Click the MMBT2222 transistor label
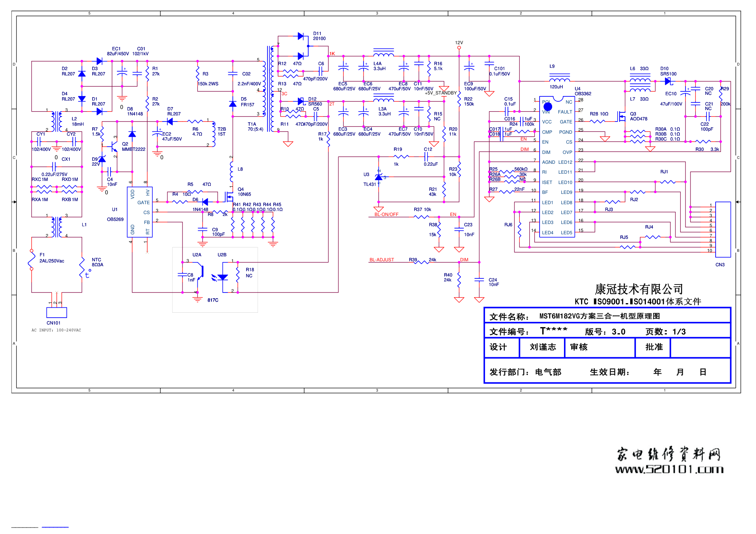The height and width of the screenshot is (534, 756). click(x=134, y=149)
